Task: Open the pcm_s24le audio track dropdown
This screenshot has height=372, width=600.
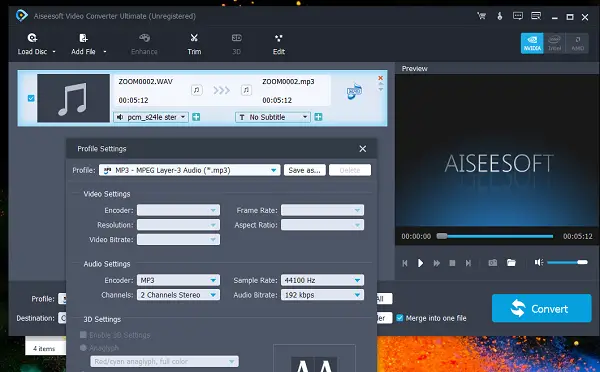Action: click(151, 117)
